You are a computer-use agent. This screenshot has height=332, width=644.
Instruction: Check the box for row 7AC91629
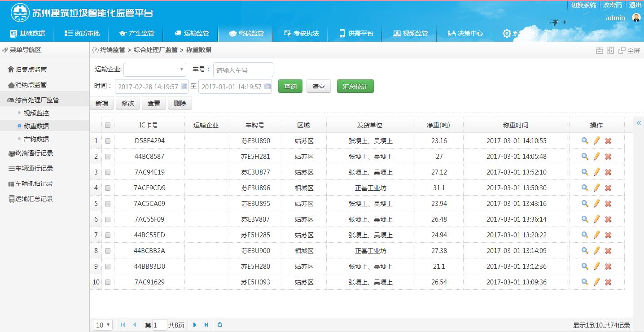tap(108, 282)
